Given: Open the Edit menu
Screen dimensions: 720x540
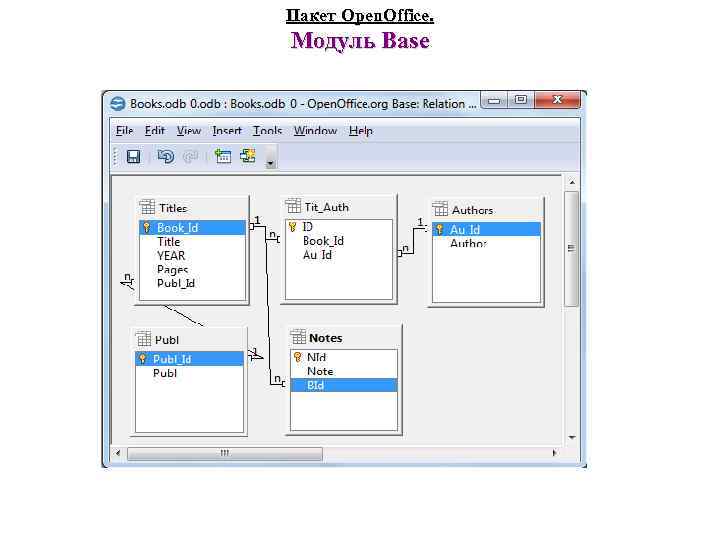Looking at the screenshot, I should [155, 131].
